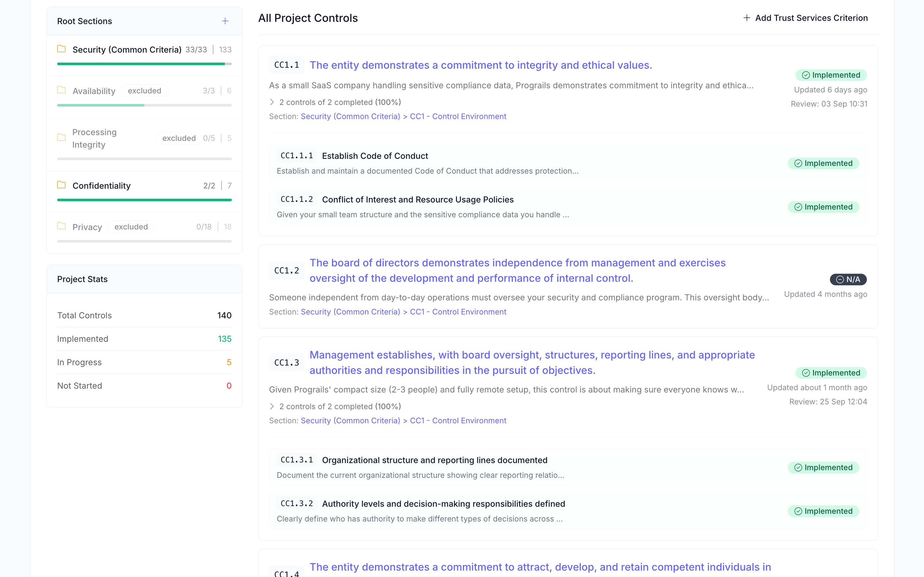Click the excluded tag on Availability
The height and width of the screenshot is (577, 924).
144,91
